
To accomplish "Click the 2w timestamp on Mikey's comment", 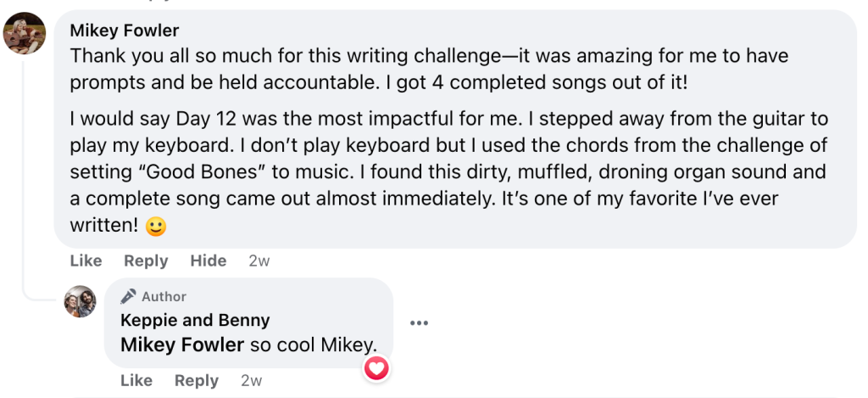I will (x=259, y=261).
